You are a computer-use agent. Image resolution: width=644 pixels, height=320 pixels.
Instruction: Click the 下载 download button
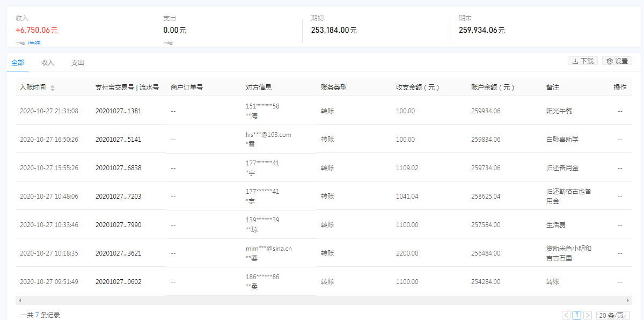pyautogui.click(x=583, y=61)
